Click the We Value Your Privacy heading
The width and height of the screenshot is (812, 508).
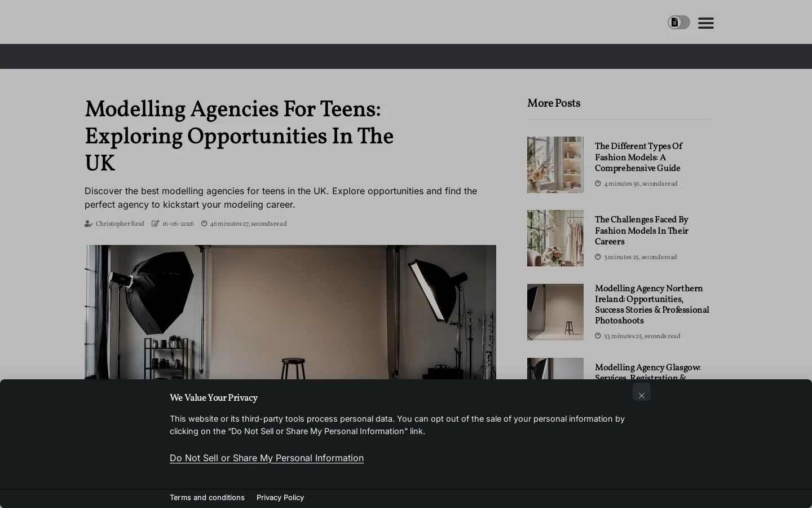[x=214, y=398]
